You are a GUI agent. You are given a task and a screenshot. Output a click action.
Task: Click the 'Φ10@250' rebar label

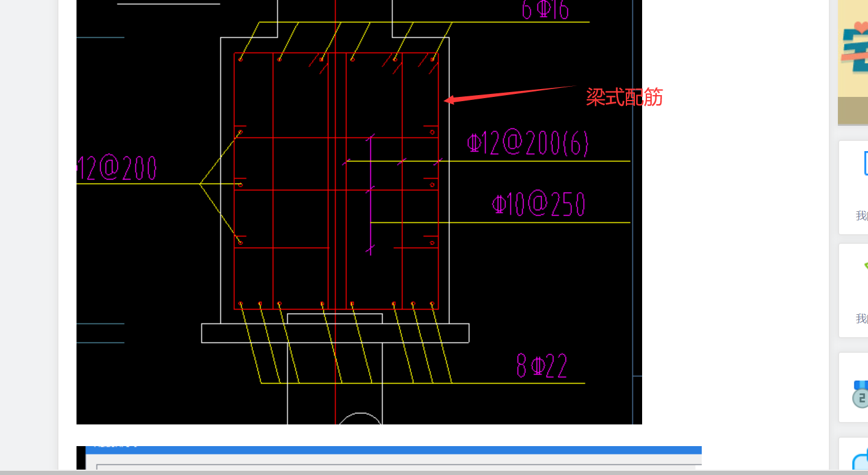pyautogui.click(x=539, y=205)
